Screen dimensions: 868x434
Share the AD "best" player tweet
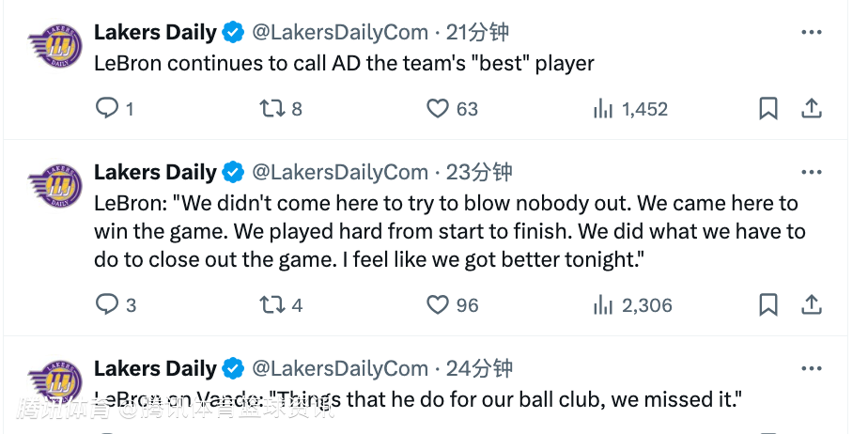point(811,109)
